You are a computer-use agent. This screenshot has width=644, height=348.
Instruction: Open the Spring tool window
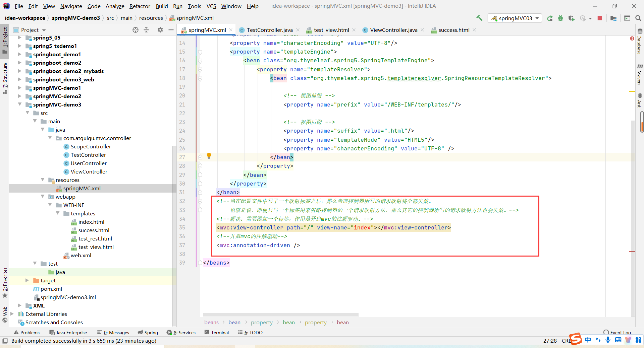pyautogui.click(x=148, y=333)
